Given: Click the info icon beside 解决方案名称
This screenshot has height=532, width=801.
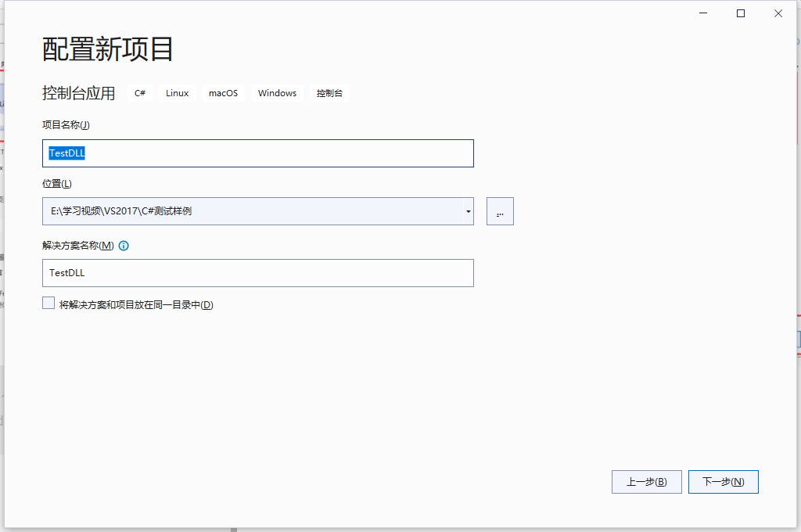Looking at the screenshot, I should tap(124, 245).
